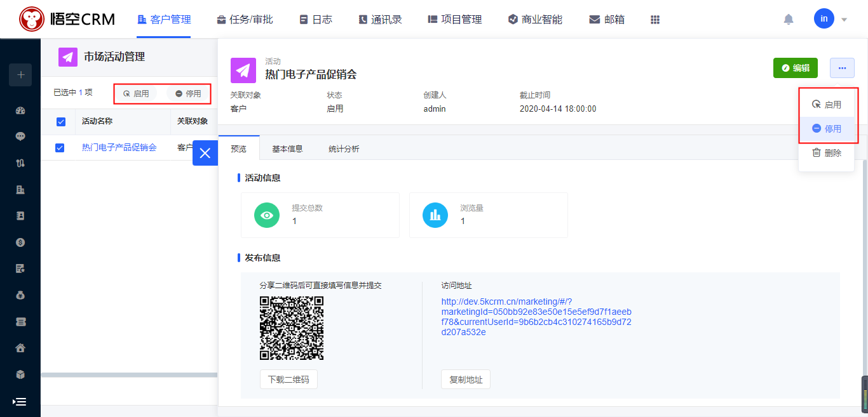Screen dimensions: 868x417
Task: Click the plus quick-create icon in sidebar
Action: 20,75
